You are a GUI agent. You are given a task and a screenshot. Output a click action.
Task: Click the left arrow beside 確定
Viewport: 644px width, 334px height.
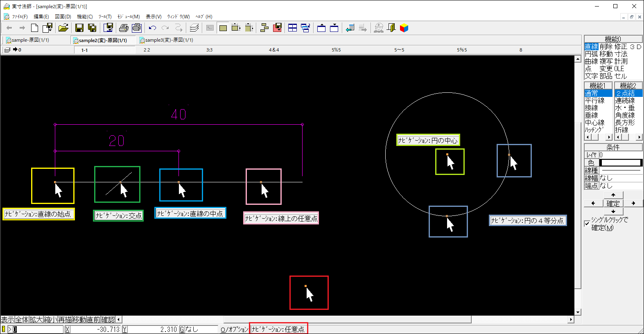[593, 203]
